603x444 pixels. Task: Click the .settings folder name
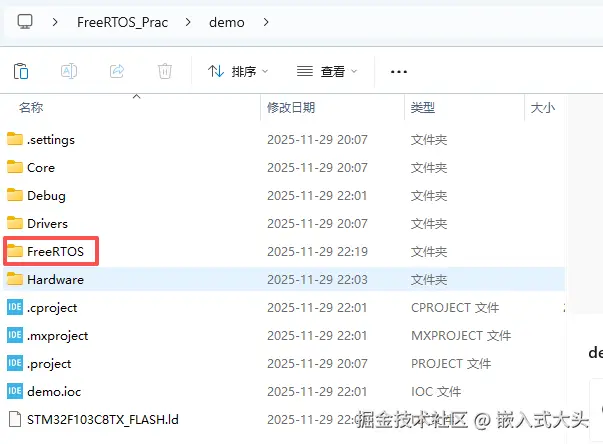pyautogui.click(x=51, y=140)
